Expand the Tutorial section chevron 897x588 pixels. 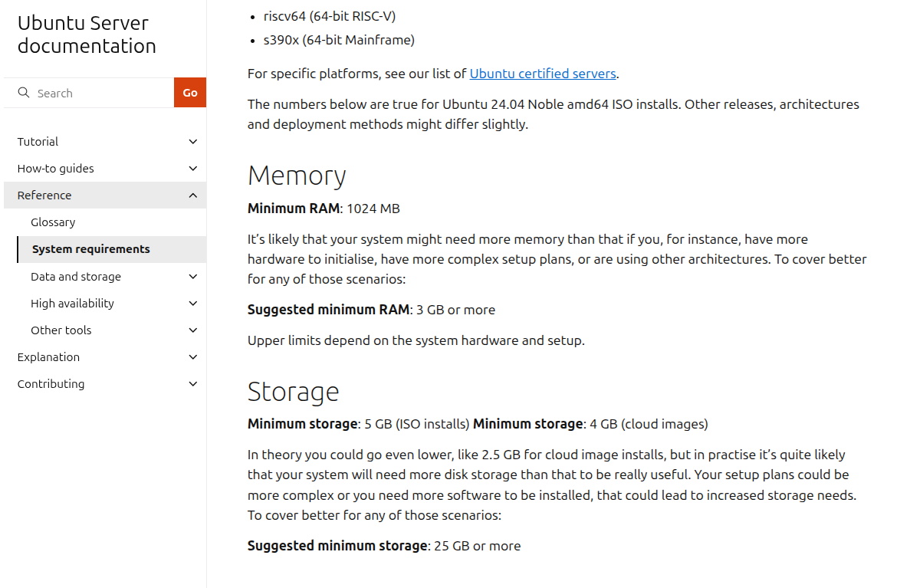click(x=193, y=142)
